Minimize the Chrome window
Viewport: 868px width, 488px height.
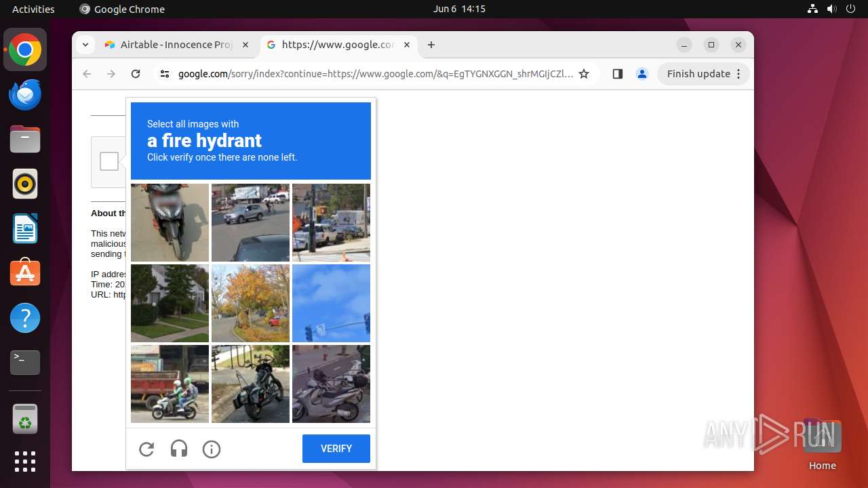684,45
